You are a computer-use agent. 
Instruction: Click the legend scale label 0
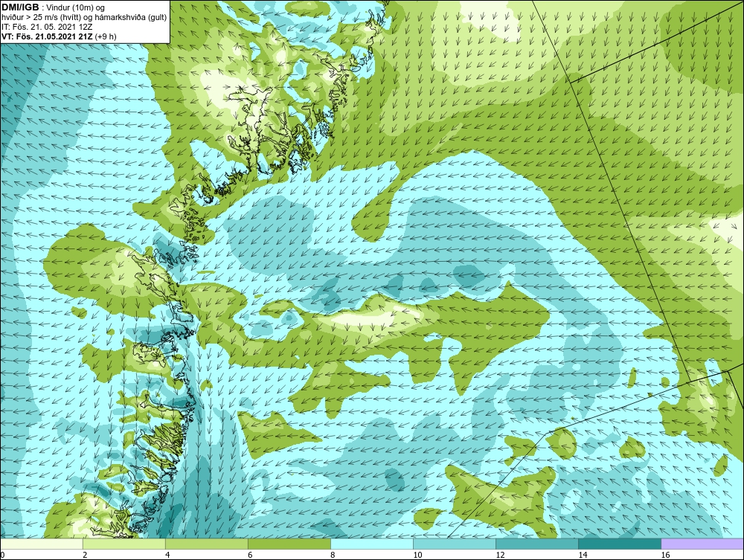(2, 555)
